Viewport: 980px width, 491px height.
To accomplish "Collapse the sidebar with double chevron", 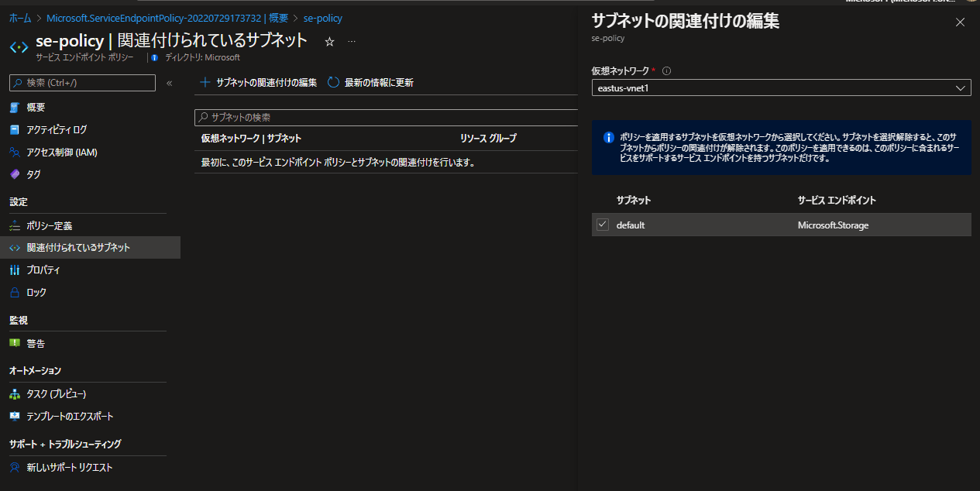I will pos(169,83).
